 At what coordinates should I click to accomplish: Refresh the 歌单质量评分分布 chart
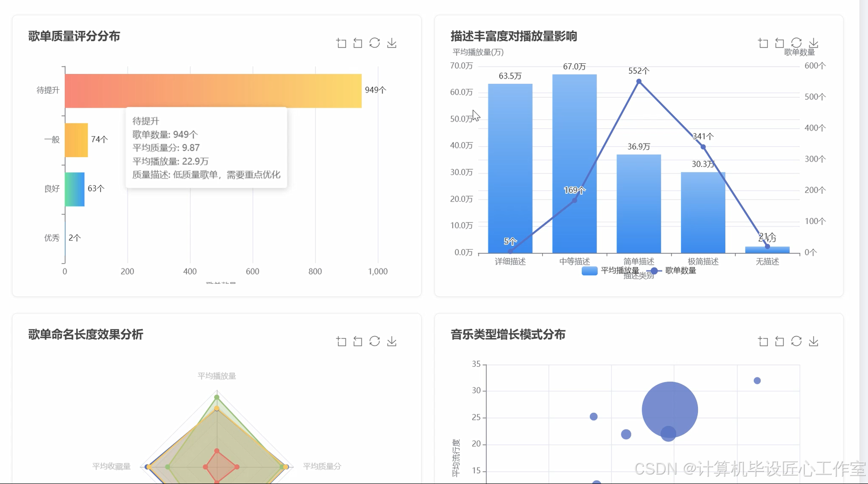click(374, 43)
